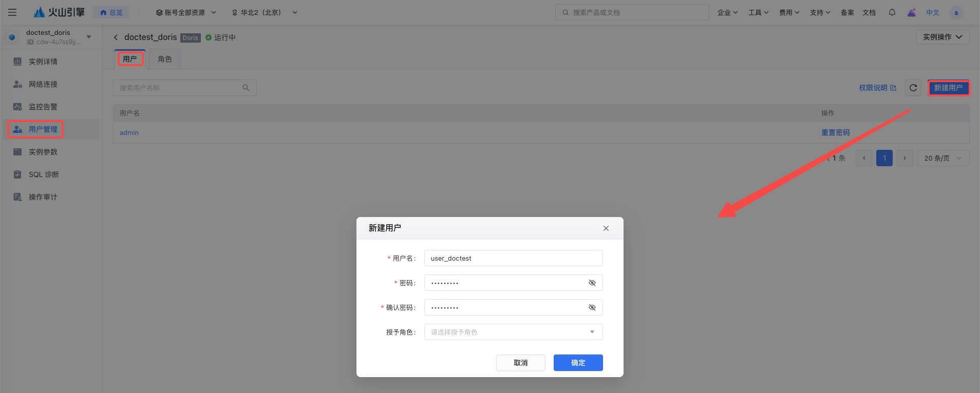Screen dimensions: 980x393
Task: Open the 实例操作 dropdown
Action: [x=943, y=37]
